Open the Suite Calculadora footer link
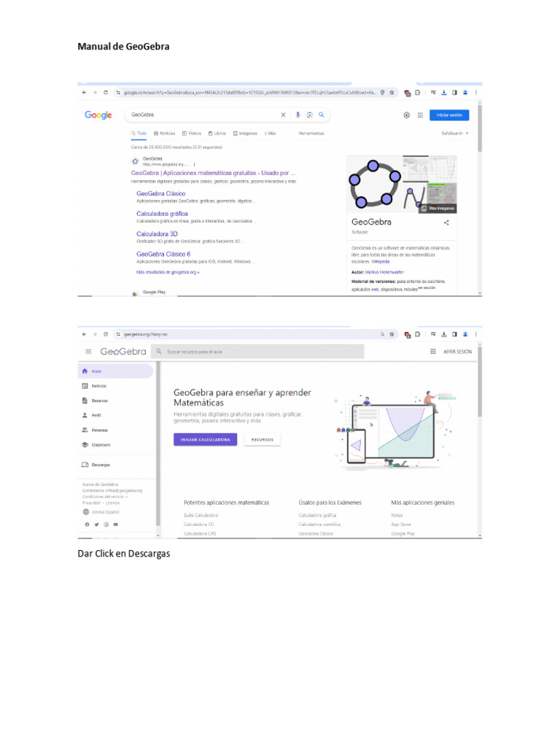This screenshot has width=560, height=747. pyautogui.click(x=201, y=516)
